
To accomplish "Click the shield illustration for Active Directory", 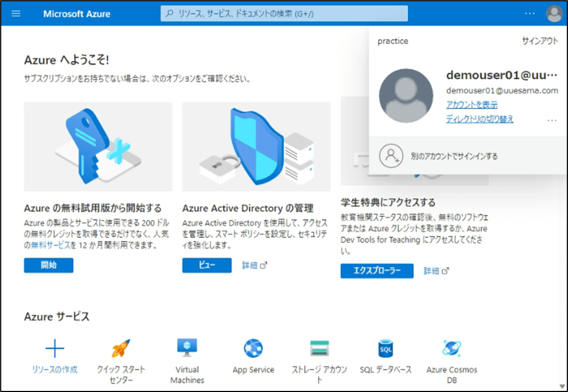I will 257,146.
